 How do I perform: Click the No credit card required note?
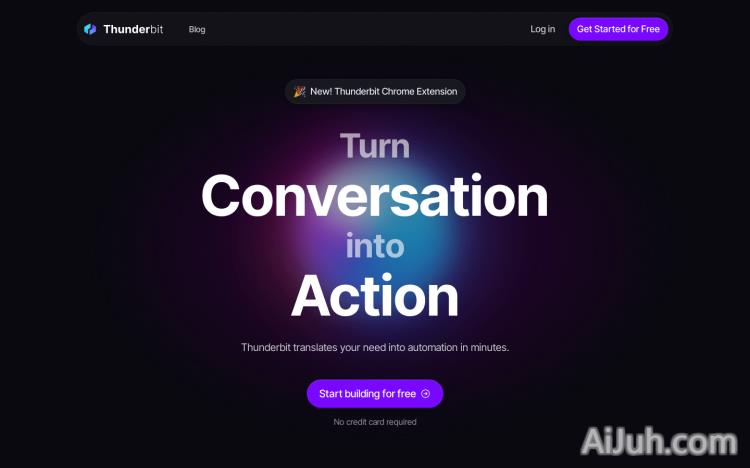tap(375, 422)
